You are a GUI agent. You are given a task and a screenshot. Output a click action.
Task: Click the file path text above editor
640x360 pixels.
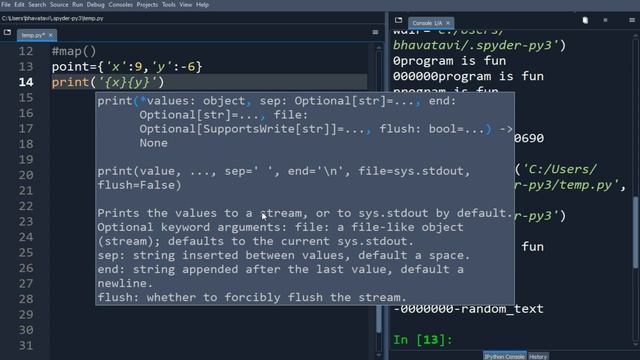click(53, 18)
